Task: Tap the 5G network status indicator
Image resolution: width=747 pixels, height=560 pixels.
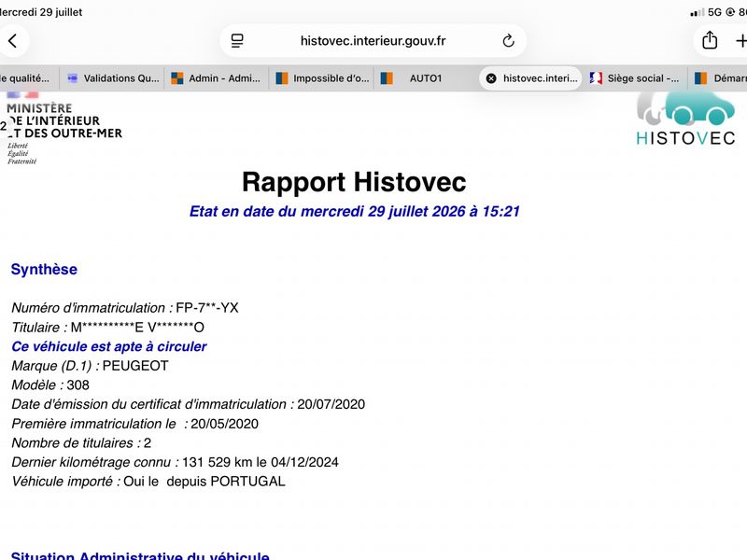Action: 714,12
